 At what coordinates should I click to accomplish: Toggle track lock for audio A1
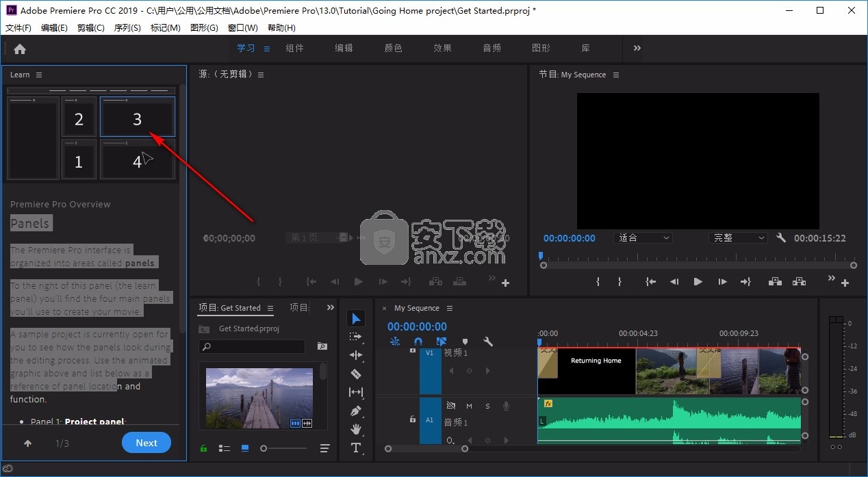pyautogui.click(x=412, y=420)
